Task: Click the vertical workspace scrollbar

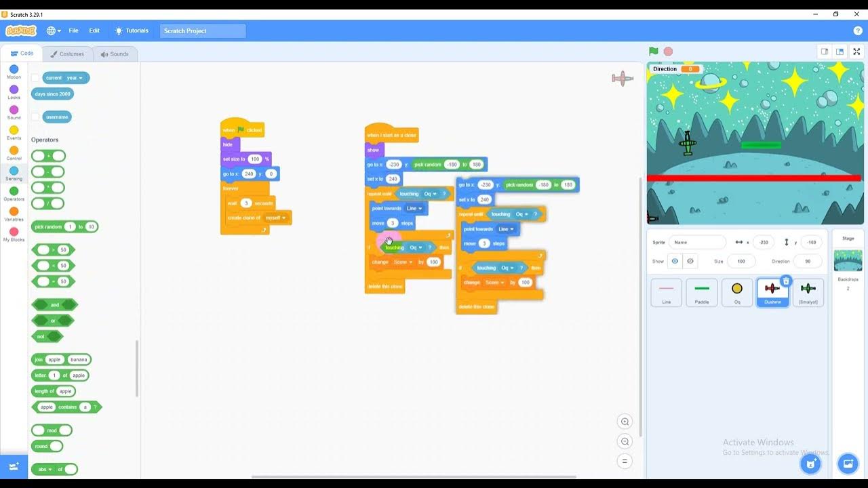Action: (640, 306)
